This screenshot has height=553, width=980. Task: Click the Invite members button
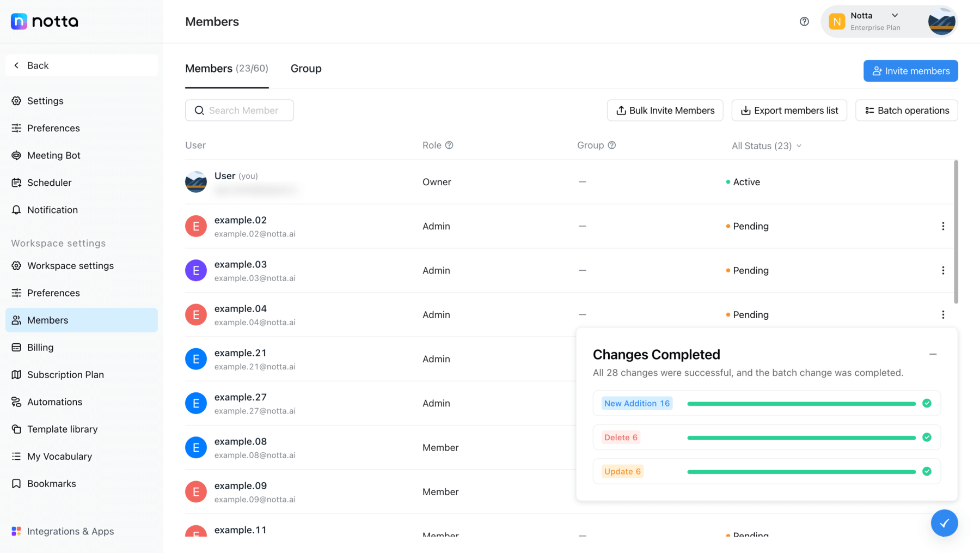pos(910,71)
